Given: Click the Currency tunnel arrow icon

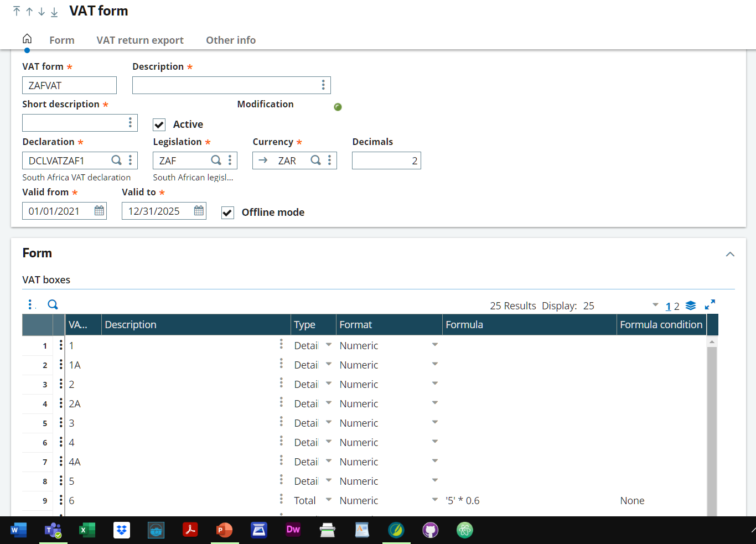Looking at the screenshot, I should pyautogui.click(x=263, y=160).
